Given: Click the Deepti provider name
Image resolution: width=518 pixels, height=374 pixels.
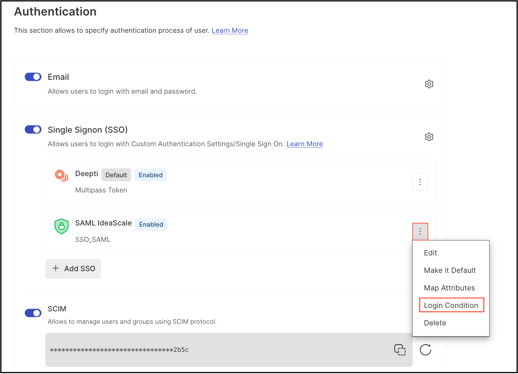Looking at the screenshot, I should tap(87, 174).
